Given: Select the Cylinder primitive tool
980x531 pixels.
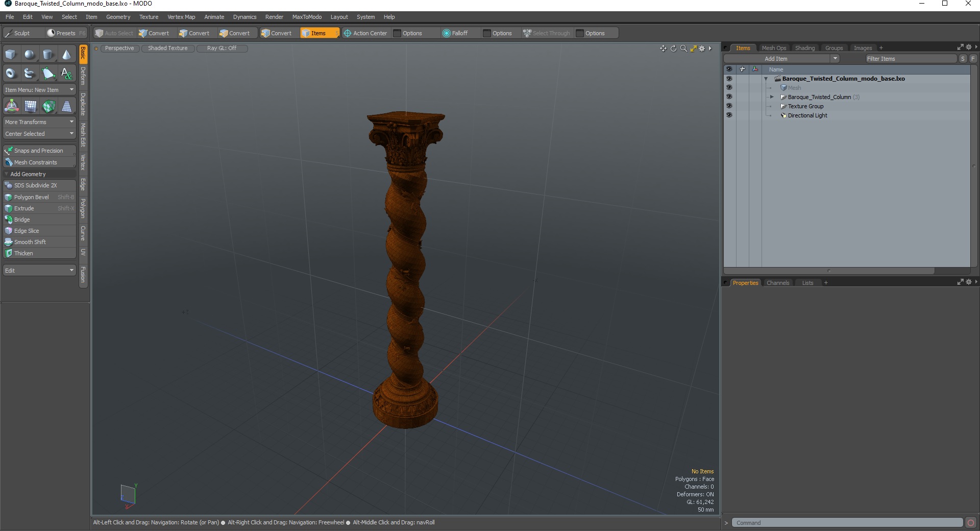Looking at the screenshot, I should click(x=48, y=55).
